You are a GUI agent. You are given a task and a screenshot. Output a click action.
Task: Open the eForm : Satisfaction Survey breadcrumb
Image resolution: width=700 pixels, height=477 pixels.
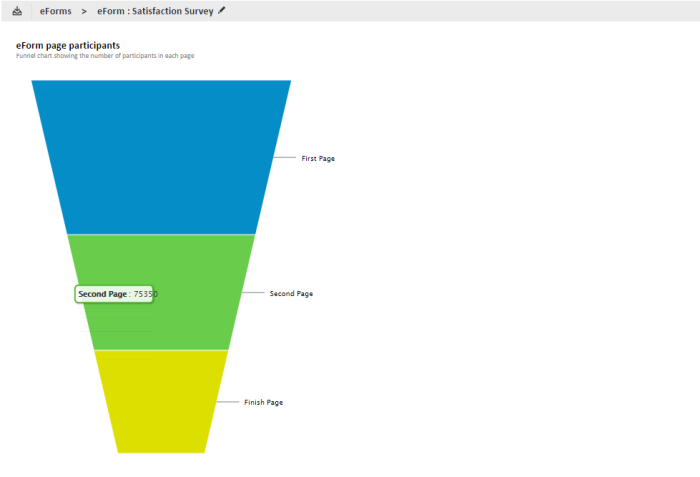click(x=154, y=11)
